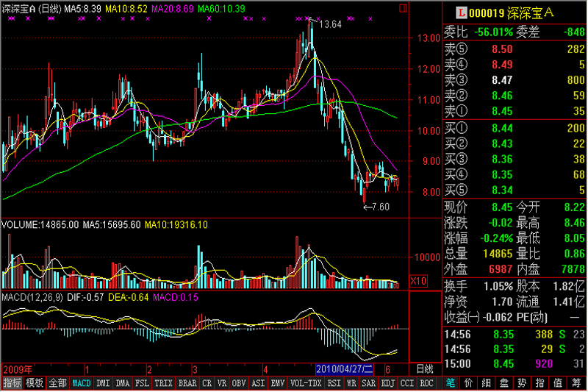Select the OBV indicator tab

[239, 383]
